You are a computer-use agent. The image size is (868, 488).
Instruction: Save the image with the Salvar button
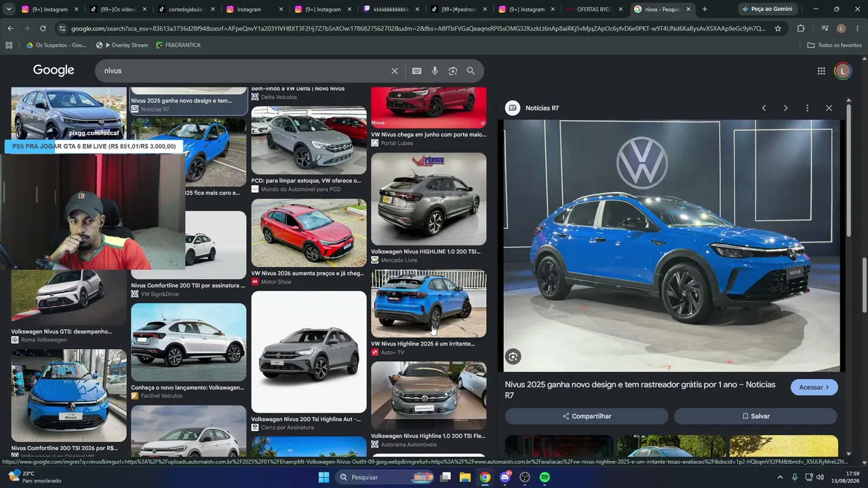(755, 416)
